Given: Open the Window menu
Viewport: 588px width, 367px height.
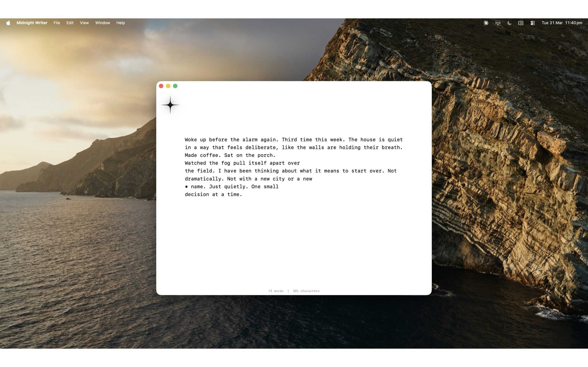Looking at the screenshot, I should pyautogui.click(x=103, y=23).
